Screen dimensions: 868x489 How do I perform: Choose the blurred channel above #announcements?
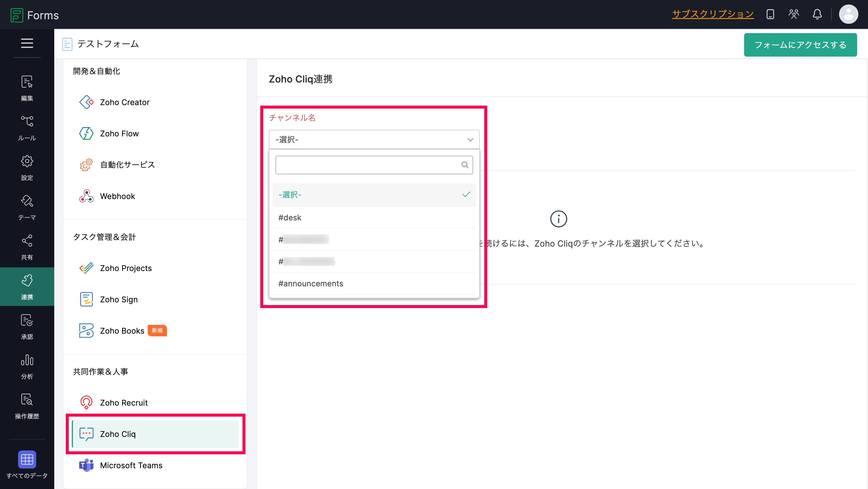click(x=374, y=261)
